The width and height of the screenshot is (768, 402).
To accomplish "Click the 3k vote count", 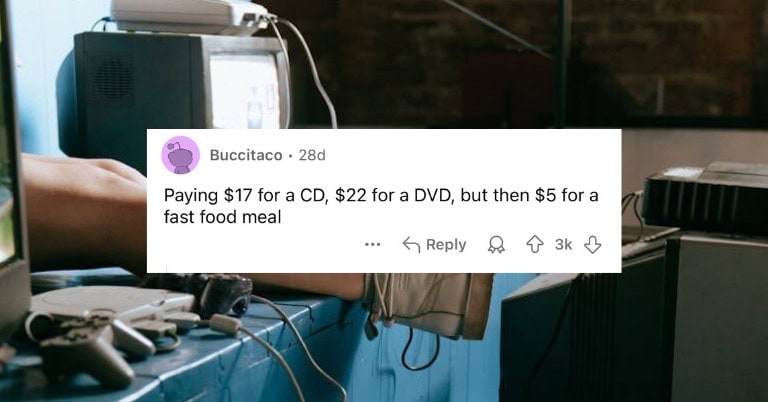I will pos(563,244).
